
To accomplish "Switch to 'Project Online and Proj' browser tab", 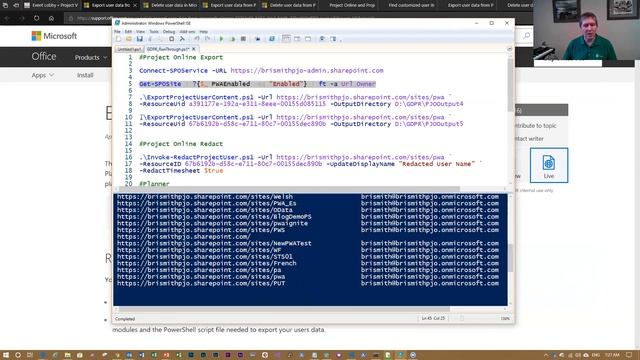I will (351, 5).
